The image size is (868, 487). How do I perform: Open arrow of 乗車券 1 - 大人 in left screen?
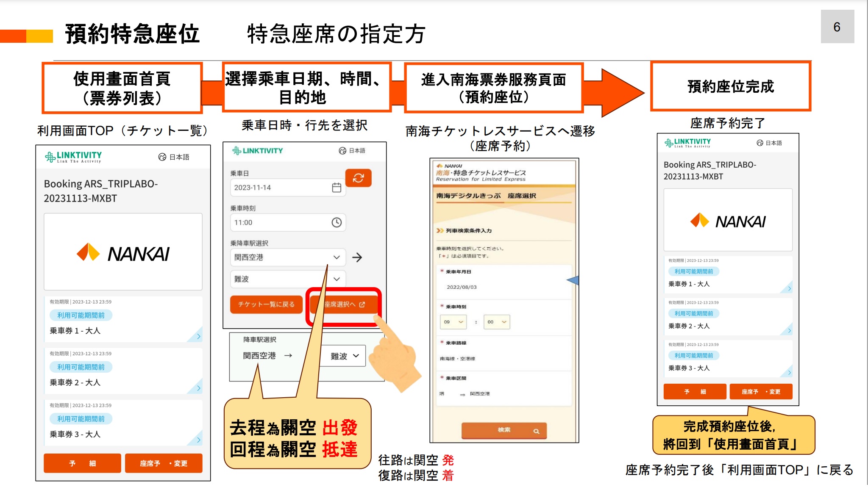pos(198,337)
